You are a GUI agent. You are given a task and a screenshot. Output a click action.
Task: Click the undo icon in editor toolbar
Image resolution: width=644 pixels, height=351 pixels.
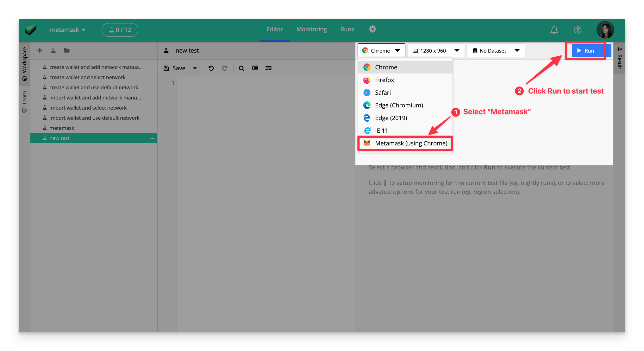pos(211,68)
